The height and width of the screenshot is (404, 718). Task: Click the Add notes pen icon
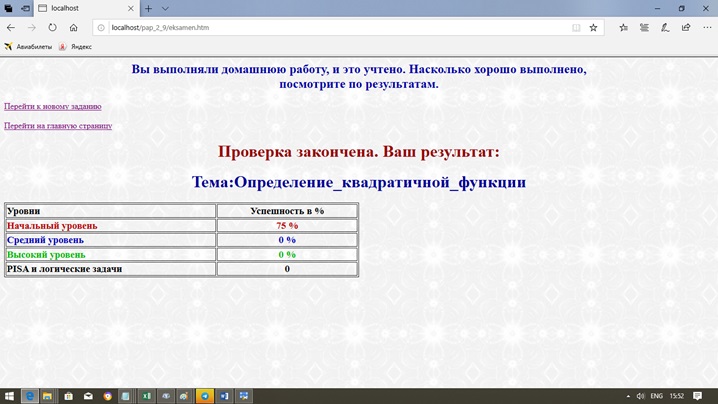[x=664, y=28]
